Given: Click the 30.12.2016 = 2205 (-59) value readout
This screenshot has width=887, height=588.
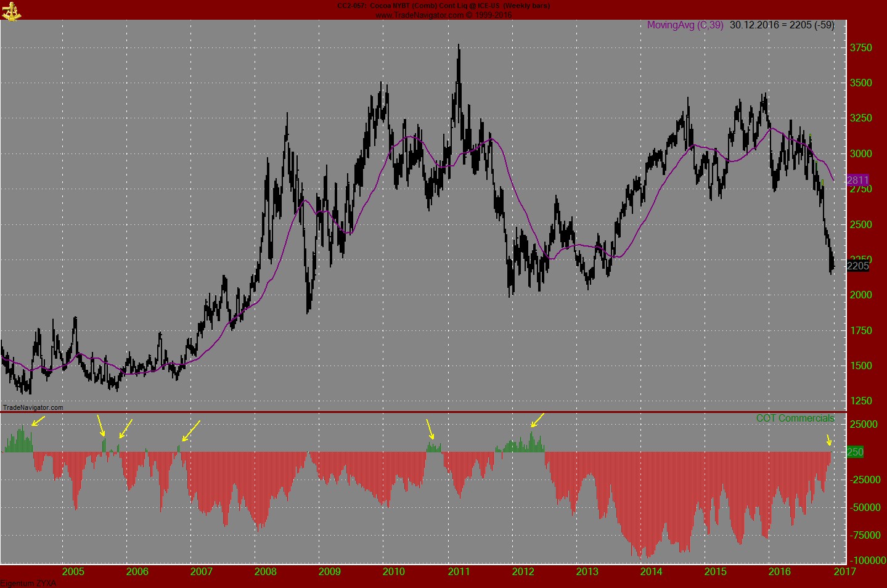Looking at the screenshot, I should 779,25.
